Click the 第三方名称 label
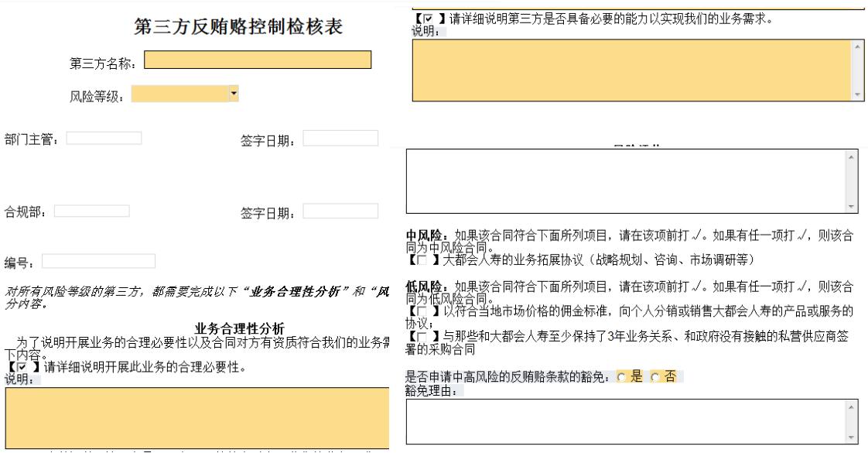Viewport: 868px width, 453px height. click(102, 63)
